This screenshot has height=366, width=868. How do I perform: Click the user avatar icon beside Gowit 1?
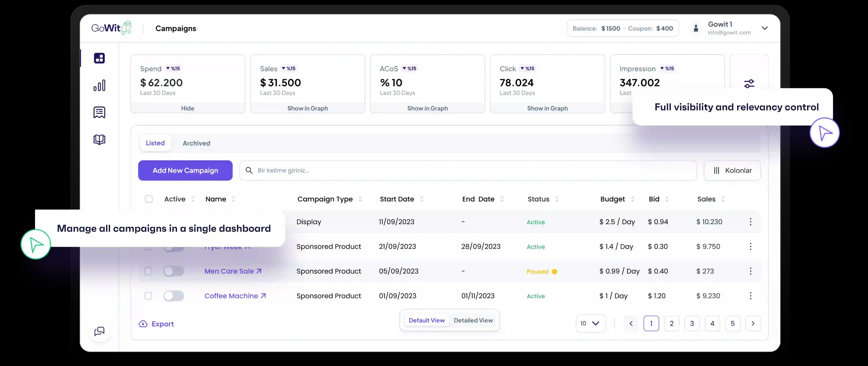click(x=696, y=28)
